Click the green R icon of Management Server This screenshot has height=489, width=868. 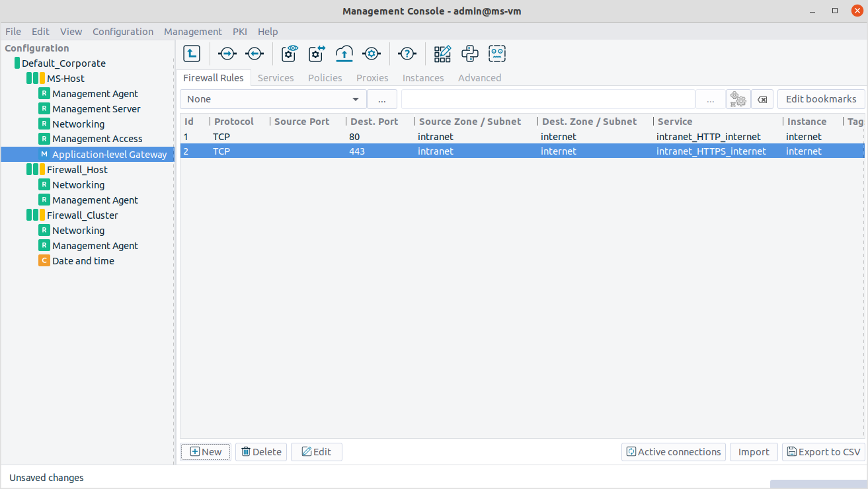(x=44, y=109)
